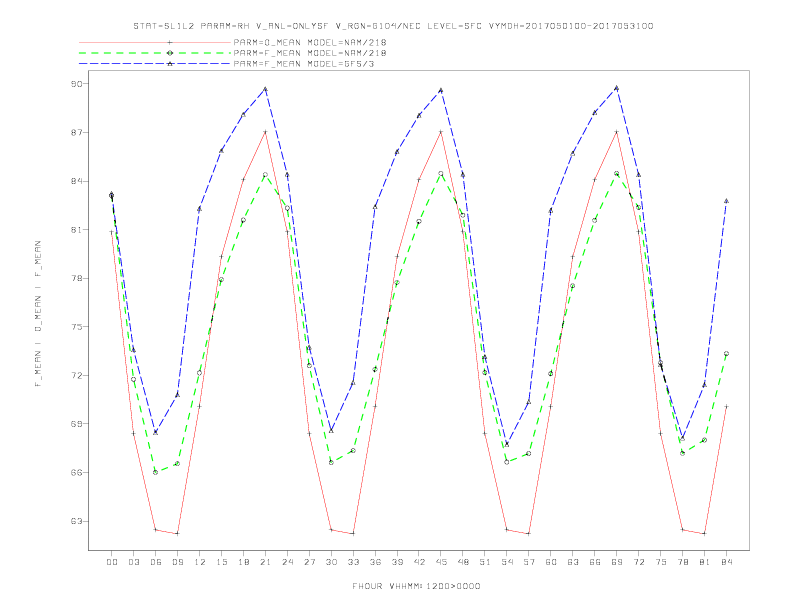Screen dimensions: 792x612
Task: Click x-axis forecast hour label 33
Action: (353, 562)
